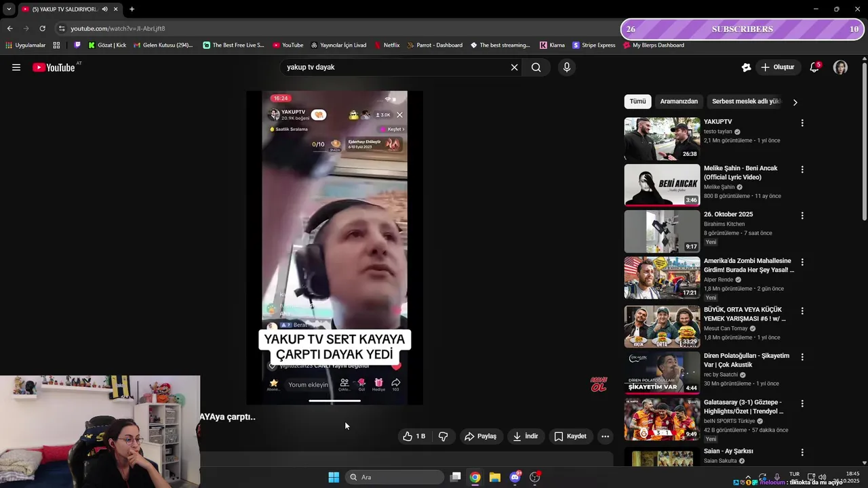Open Amerika'da Zombi Mahallesine video title
The height and width of the screenshot is (488, 868).
pos(749,265)
